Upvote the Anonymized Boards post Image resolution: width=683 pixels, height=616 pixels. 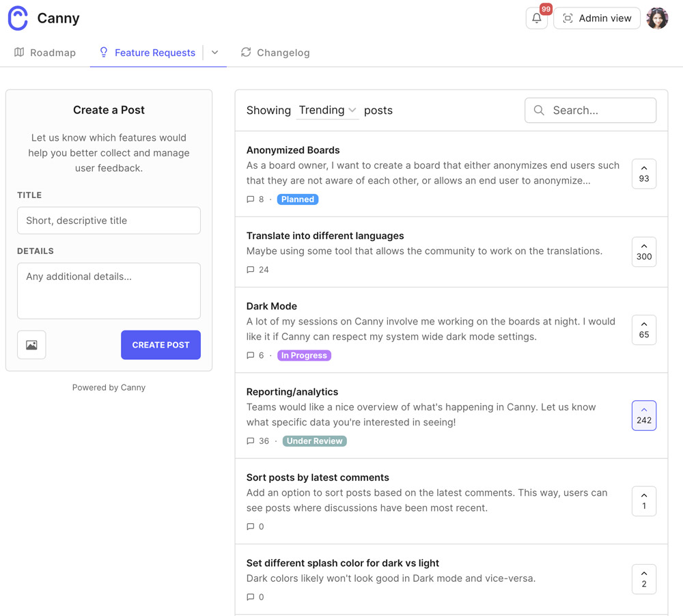[643, 173]
